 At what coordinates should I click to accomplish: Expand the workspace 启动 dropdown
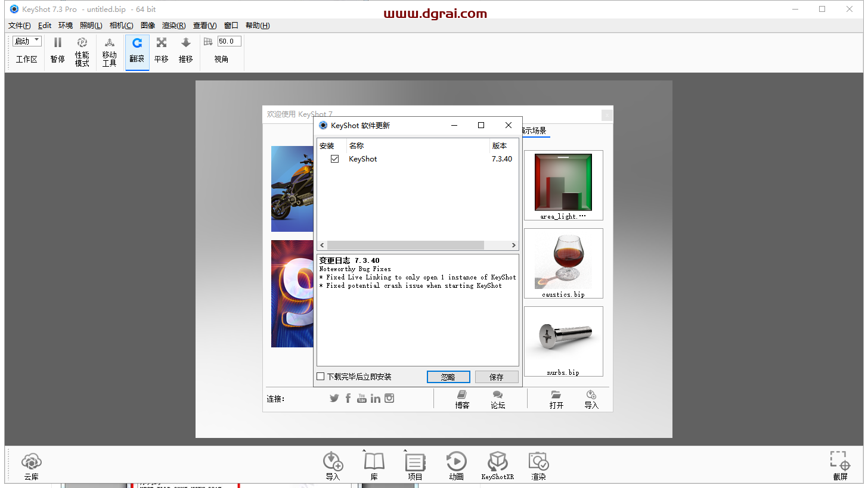pos(27,41)
